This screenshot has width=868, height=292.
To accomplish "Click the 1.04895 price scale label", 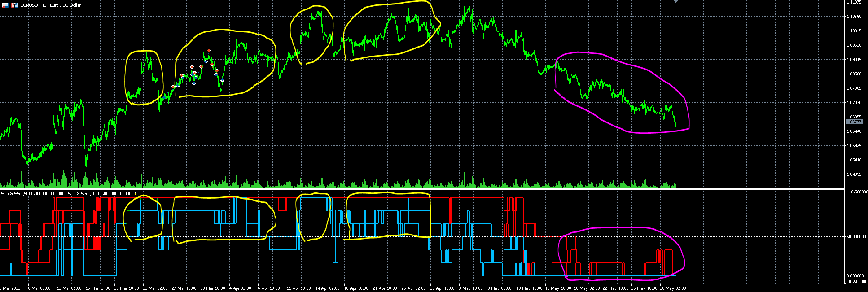I will pos(854,174).
